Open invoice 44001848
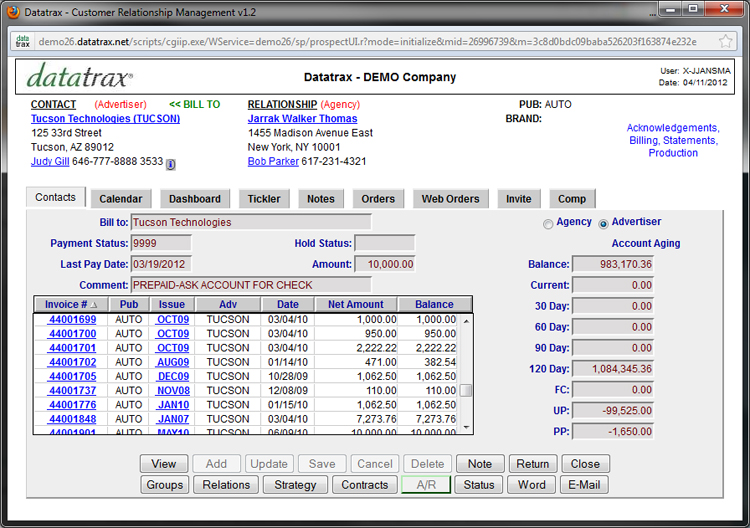This screenshot has height=528, width=750. (x=73, y=419)
